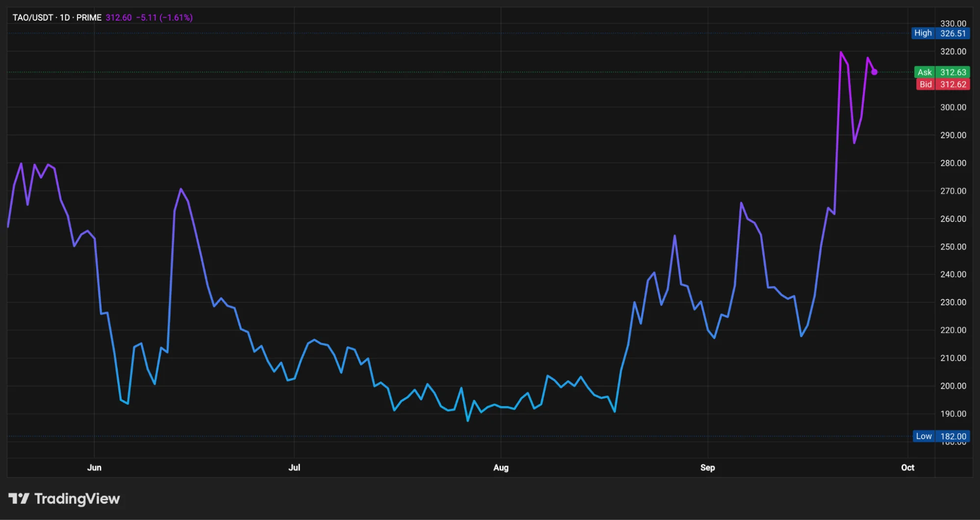Click the 330.00 price scale value

pyautogui.click(x=953, y=23)
